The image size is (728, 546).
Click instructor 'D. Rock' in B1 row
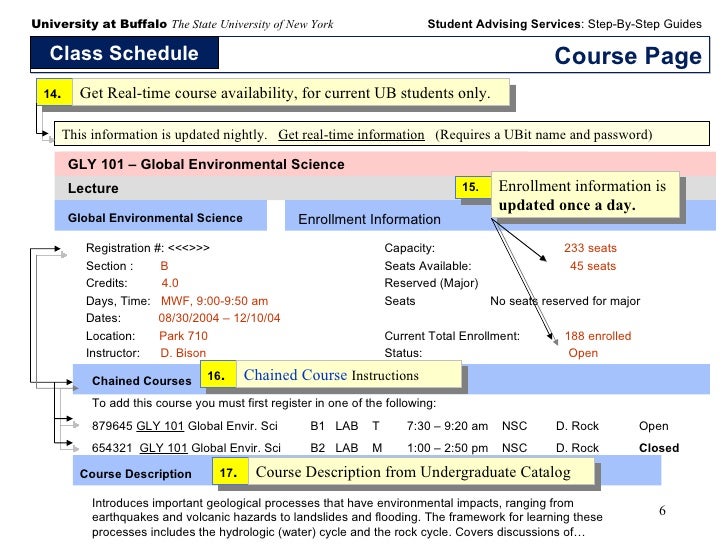(x=578, y=426)
